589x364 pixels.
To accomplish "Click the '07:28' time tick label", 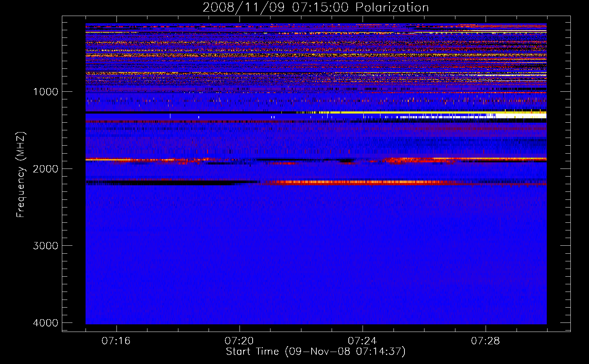I will point(486,341).
